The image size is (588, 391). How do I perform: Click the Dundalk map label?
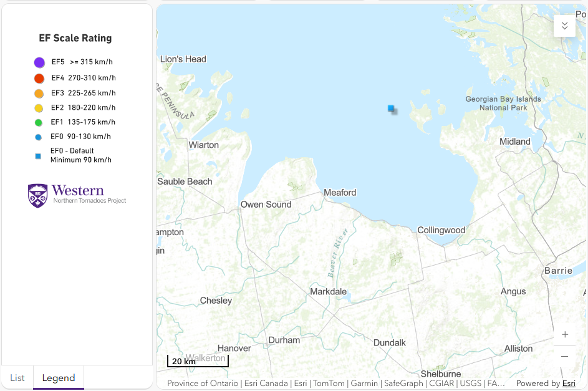point(390,342)
